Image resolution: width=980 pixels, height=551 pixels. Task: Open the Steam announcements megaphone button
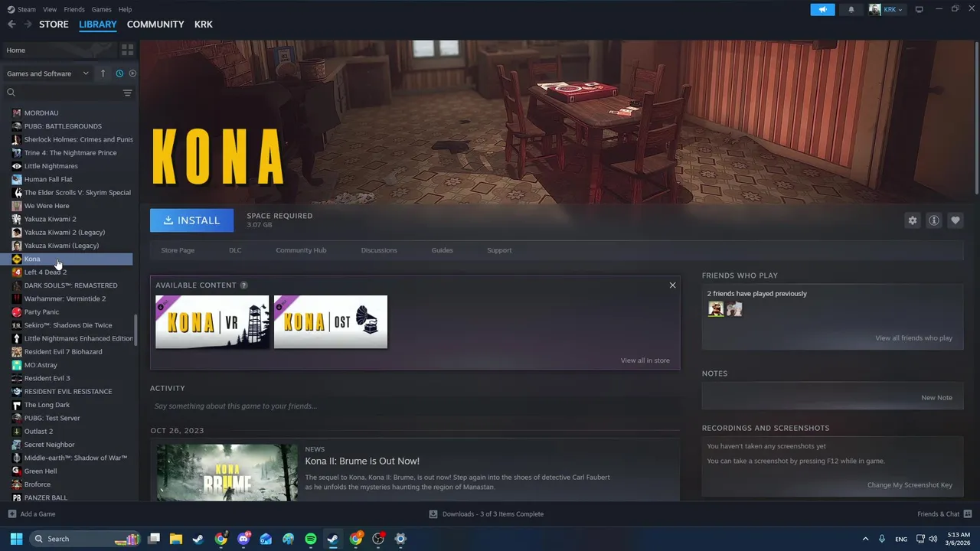[822, 9]
